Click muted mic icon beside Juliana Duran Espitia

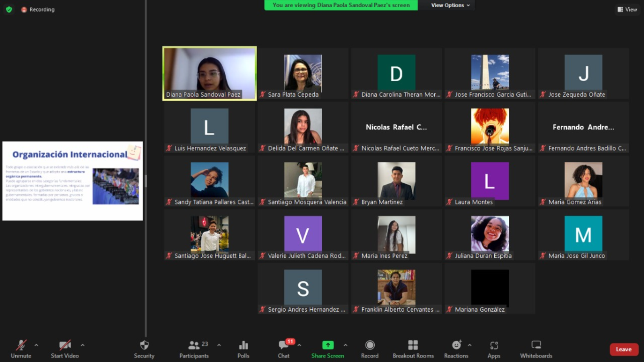click(449, 255)
